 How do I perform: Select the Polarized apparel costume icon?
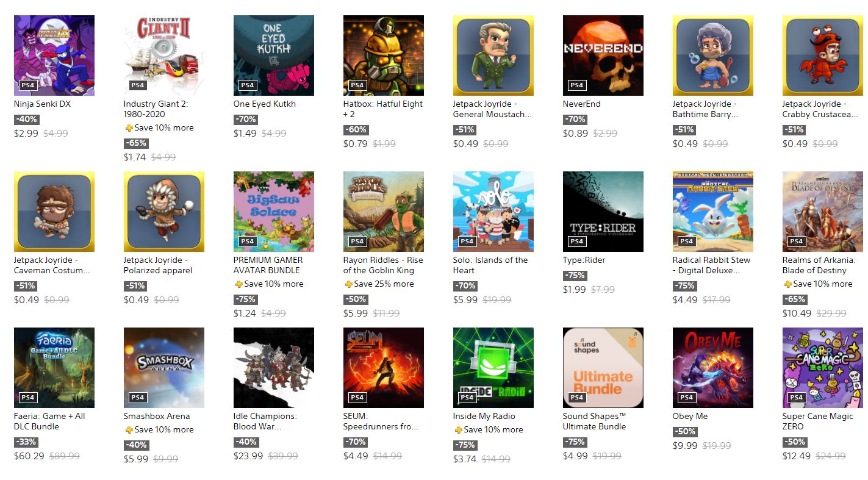[x=164, y=212]
